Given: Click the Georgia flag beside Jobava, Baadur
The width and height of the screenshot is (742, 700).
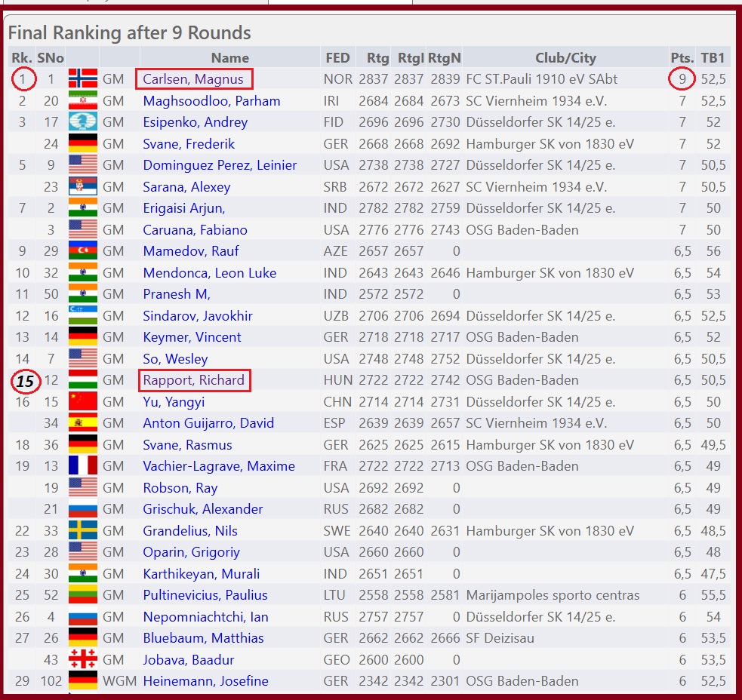Looking at the screenshot, I should (x=82, y=659).
